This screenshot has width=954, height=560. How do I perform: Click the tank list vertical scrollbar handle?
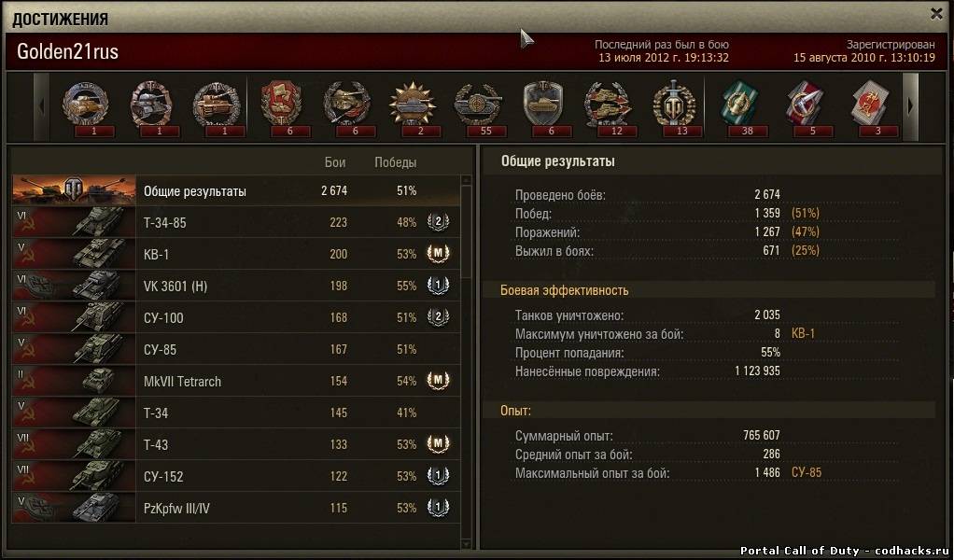pos(466,231)
